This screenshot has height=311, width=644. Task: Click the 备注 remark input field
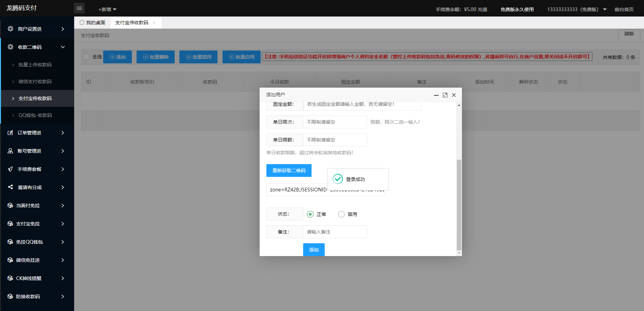[x=335, y=232]
